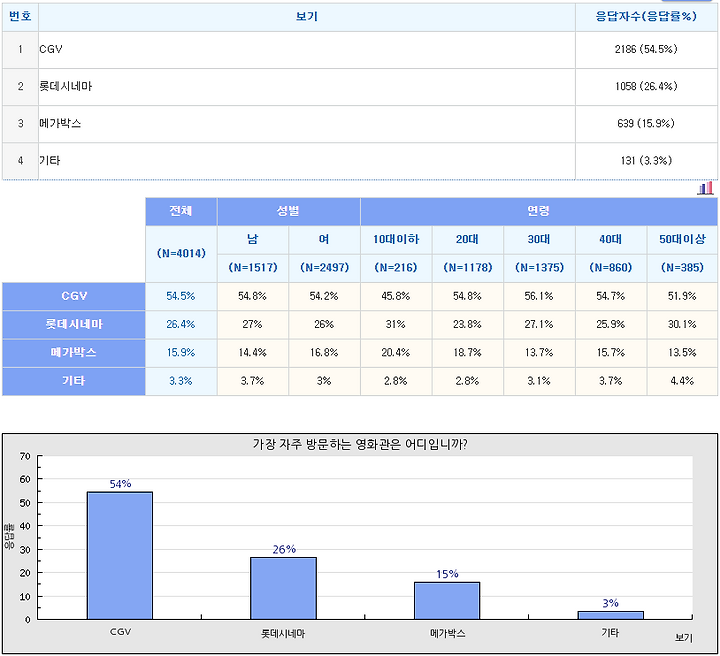Click the 메가박스 label on chart x-axis

click(448, 634)
